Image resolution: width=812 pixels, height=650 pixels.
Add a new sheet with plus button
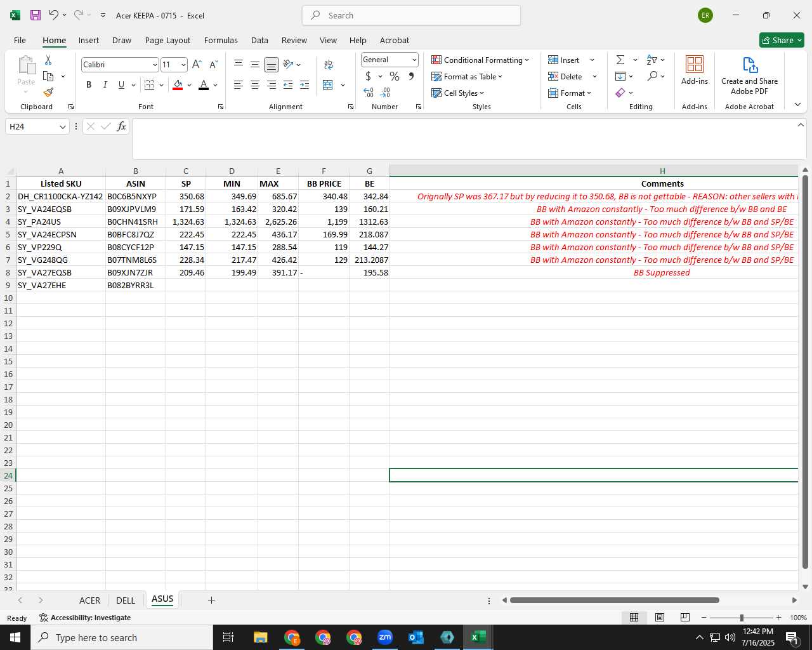point(211,600)
